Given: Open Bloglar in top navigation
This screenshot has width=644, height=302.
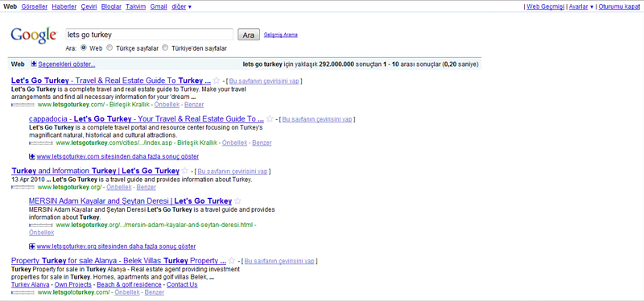Looking at the screenshot, I should (111, 6).
